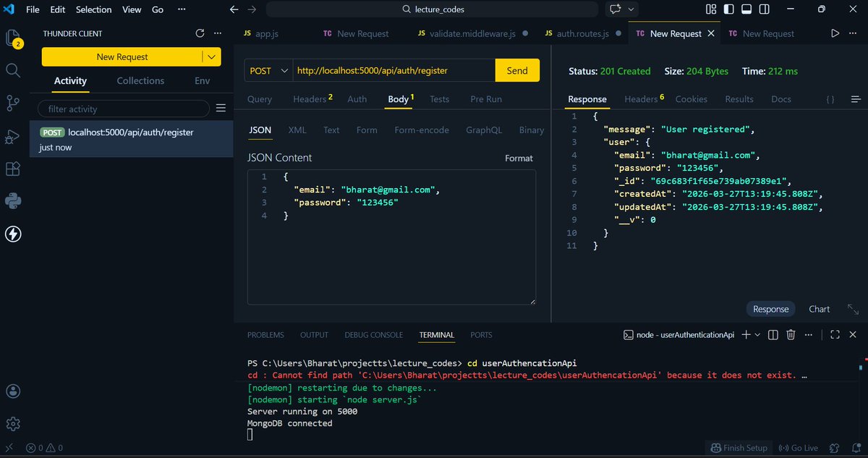Screen dimensions: 868x458
Task: Toggle the response format braces icon
Action: click(830, 99)
